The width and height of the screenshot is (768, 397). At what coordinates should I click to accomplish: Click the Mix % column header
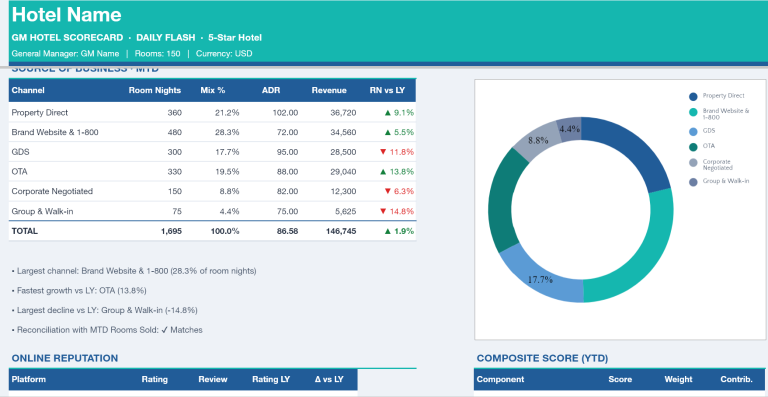(213, 90)
